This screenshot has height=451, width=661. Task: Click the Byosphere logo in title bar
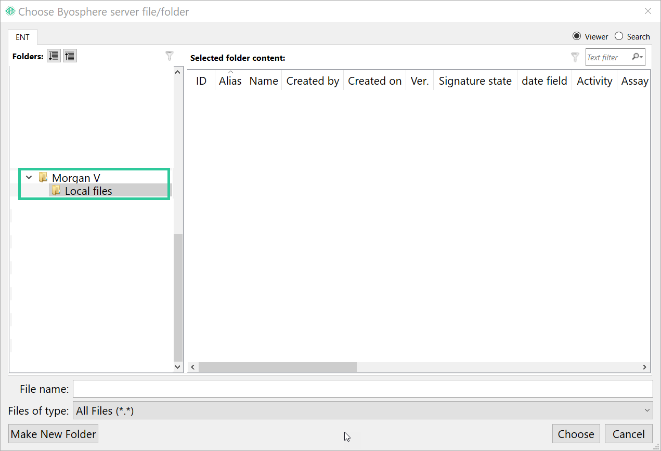[x=10, y=11]
